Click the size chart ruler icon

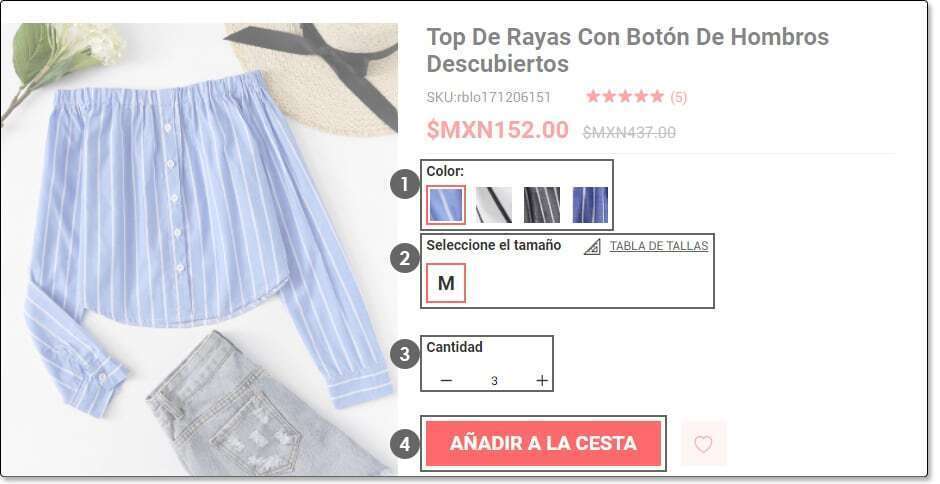click(x=592, y=246)
